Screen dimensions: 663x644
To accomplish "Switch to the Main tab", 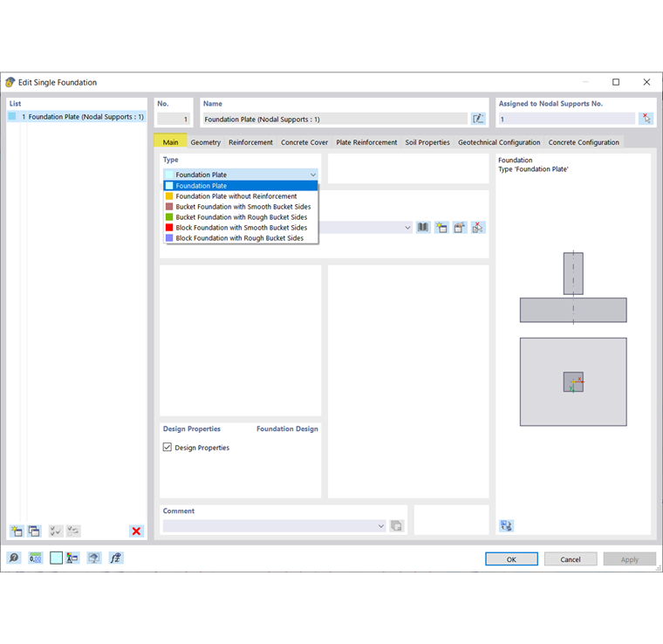I will coord(170,142).
